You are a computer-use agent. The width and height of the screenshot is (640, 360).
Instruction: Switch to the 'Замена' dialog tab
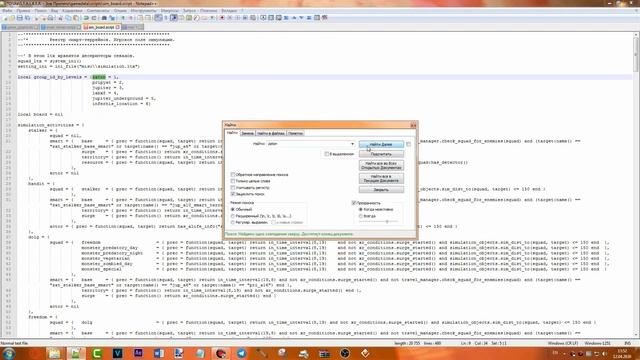247,133
